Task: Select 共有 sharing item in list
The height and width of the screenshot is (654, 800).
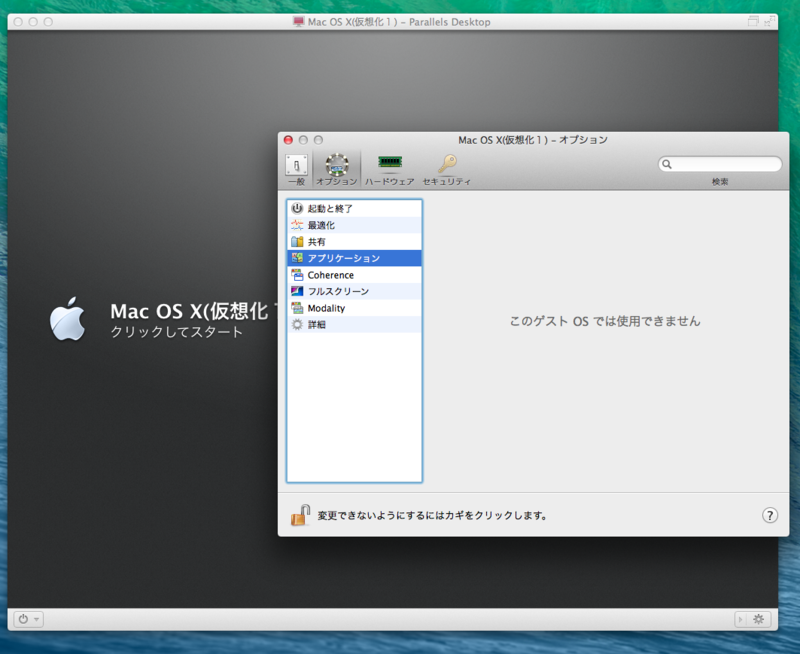Action: point(354,241)
